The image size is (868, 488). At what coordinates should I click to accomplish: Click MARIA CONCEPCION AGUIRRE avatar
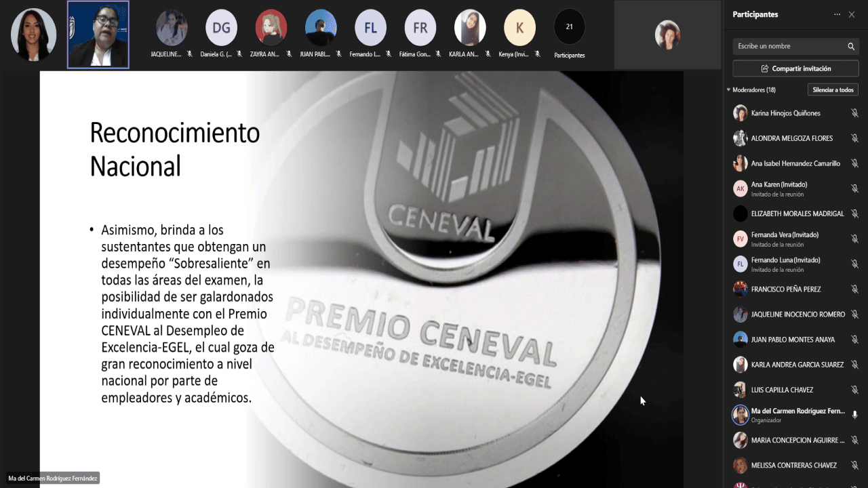pos(741,441)
